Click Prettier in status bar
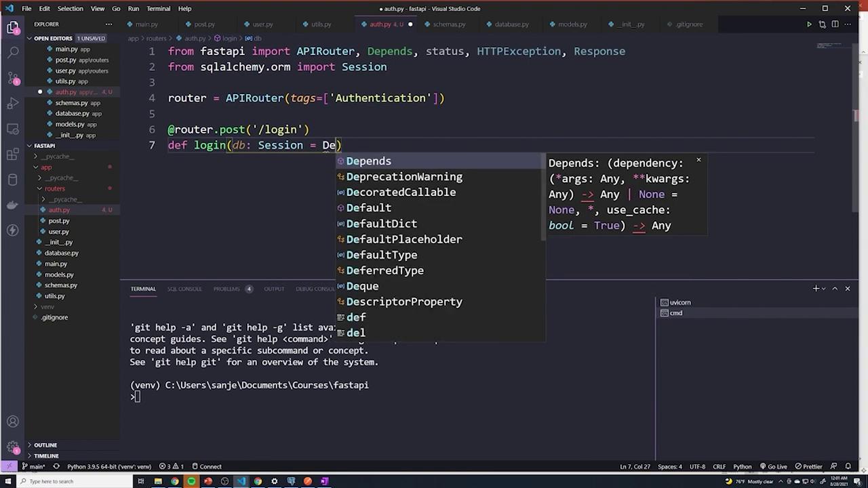The width and height of the screenshot is (868, 488). [808, 466]
